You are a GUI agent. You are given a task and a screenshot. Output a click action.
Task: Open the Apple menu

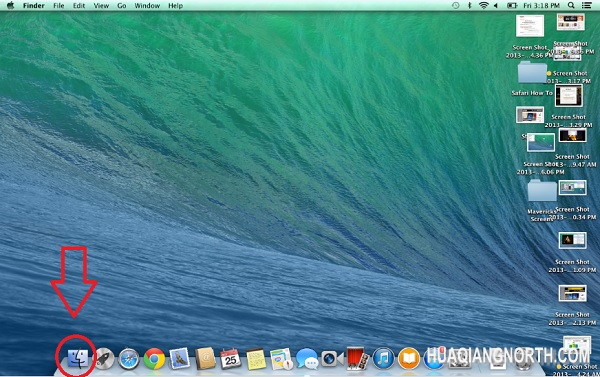10,5
